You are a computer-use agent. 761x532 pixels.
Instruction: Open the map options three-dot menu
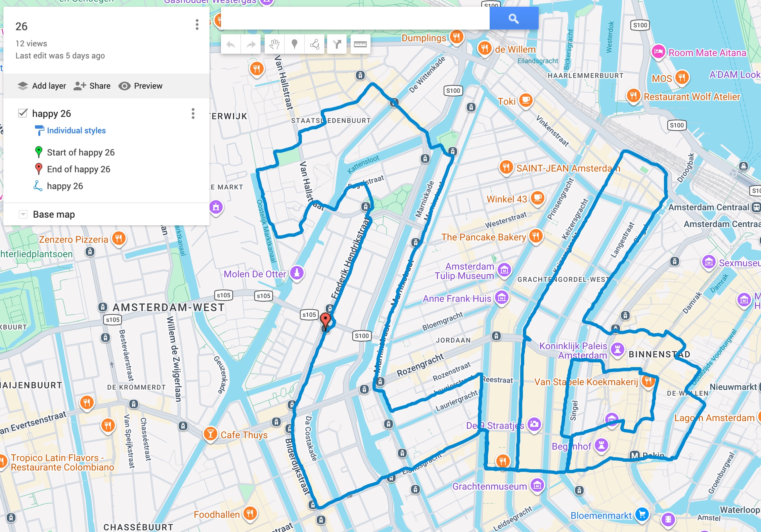coord(197,25)
